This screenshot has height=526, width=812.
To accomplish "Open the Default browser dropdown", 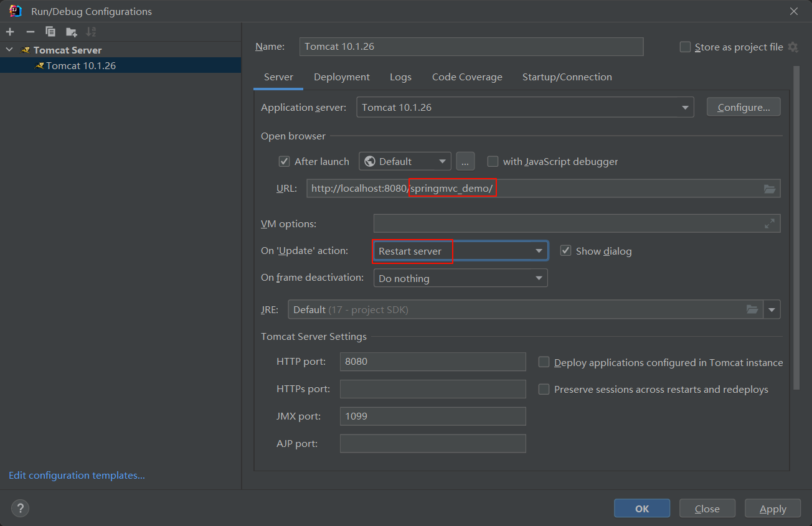I will pos(405,161).
